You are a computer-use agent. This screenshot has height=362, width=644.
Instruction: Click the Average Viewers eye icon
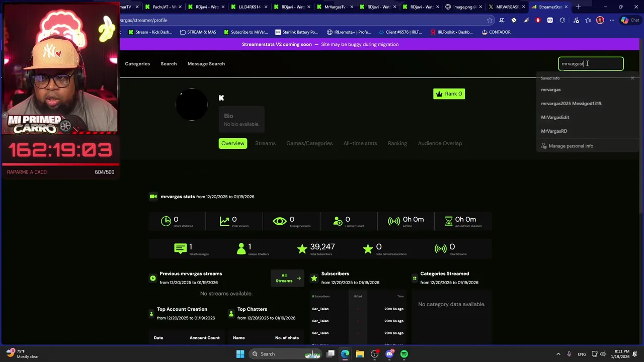pyautogui.click(x=280, y=221)
